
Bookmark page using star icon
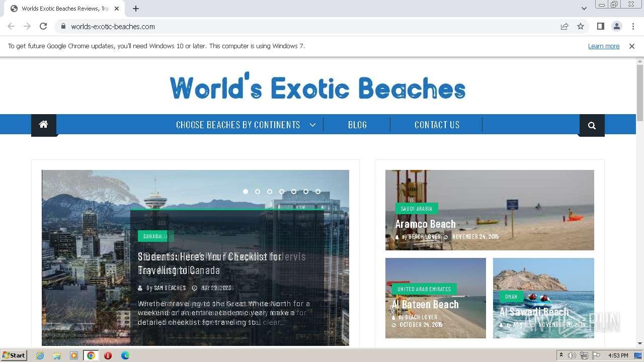[581, 26]
